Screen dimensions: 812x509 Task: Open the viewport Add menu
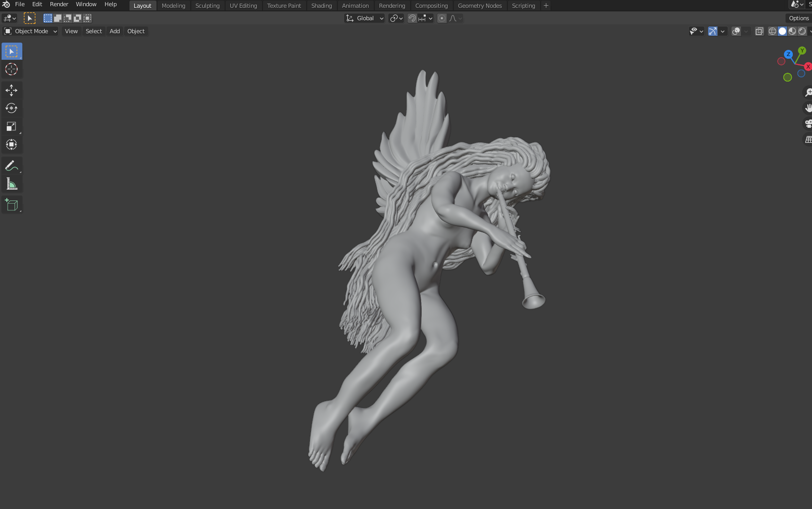[x=115, y=31]
